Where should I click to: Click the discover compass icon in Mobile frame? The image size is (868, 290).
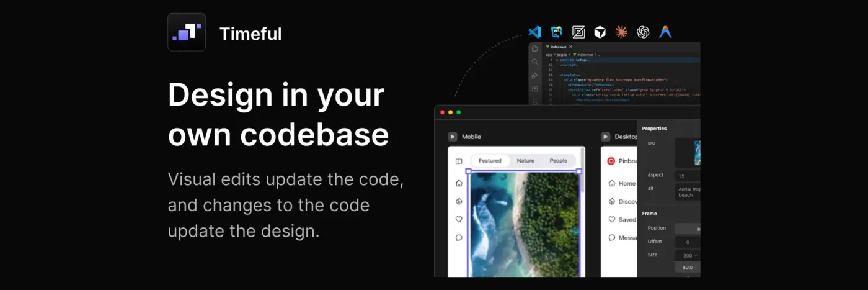[x=459, y=201]
